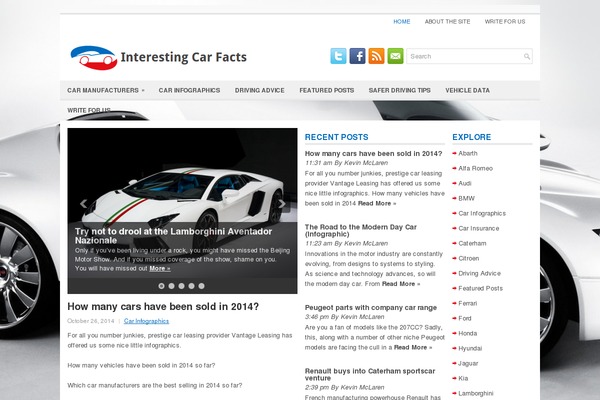Go to Home in top navigation
Viewport: 600px width, 400px height.
tap(402, 22)
